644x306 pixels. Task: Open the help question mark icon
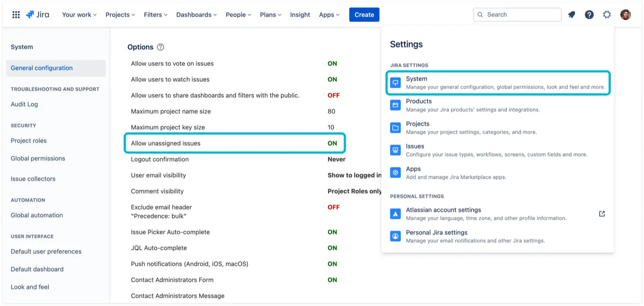pyautogui.click(x=589, y=15)
